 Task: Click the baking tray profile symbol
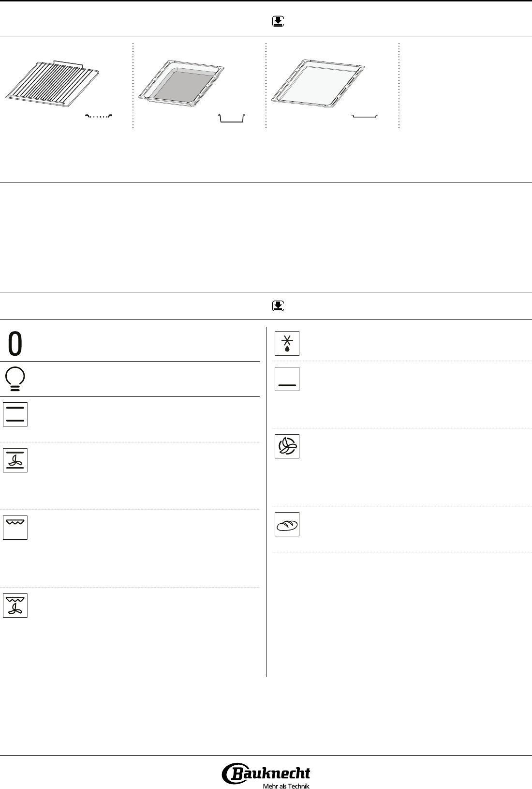tap(365, 117)
